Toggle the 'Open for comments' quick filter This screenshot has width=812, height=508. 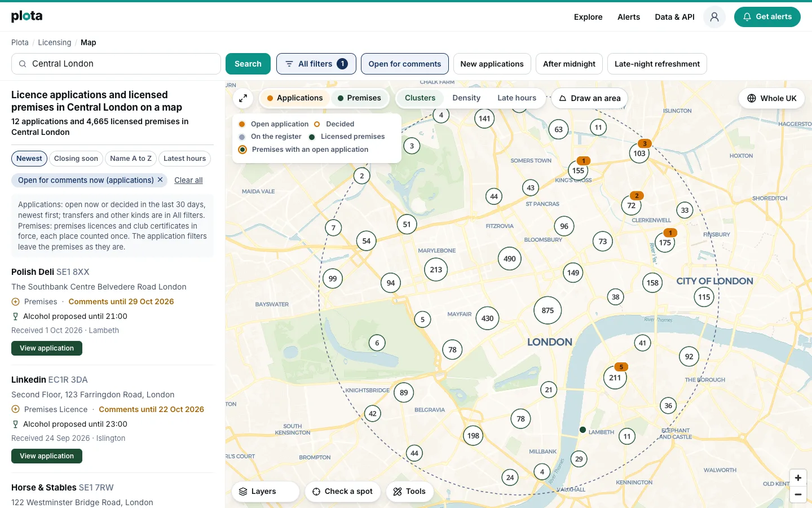pyautogui.click(x=405, y=64)
